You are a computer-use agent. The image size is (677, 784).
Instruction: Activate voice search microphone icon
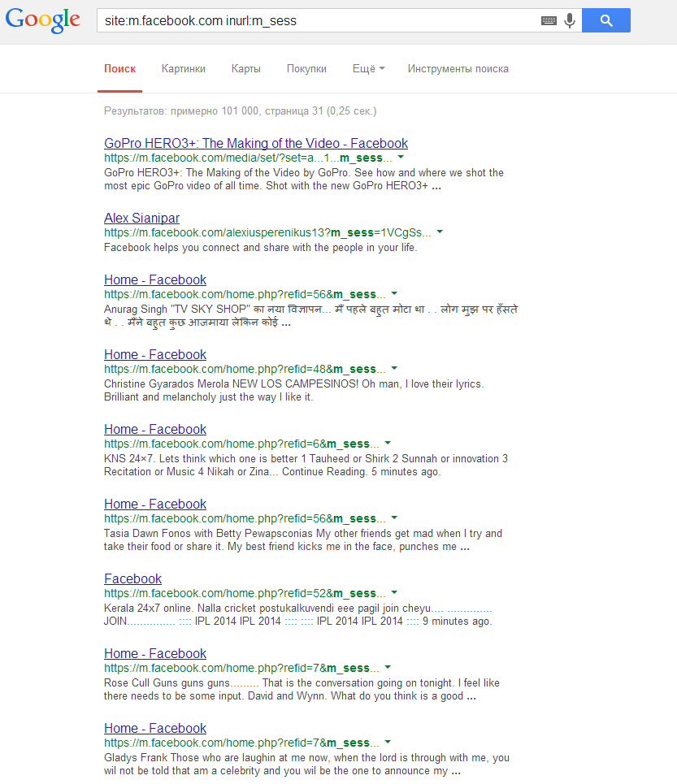[570, 20]
